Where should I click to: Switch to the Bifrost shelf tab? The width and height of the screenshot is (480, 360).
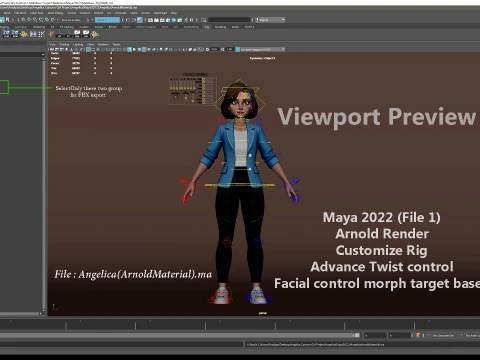click(x=113, y=27)
